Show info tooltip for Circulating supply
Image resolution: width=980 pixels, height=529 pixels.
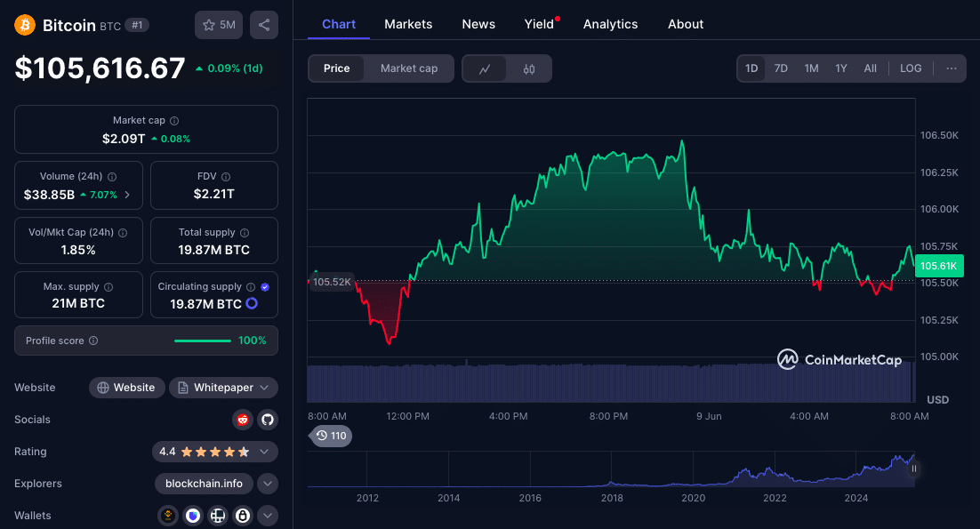pyautogui.click(x=251, y=286)
